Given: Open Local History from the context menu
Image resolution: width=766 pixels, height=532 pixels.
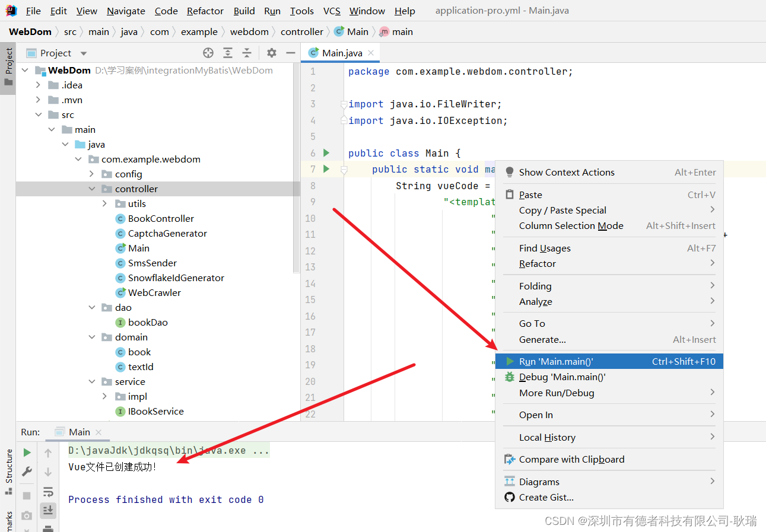Looking at the screenshot, I should pos(545,437).
